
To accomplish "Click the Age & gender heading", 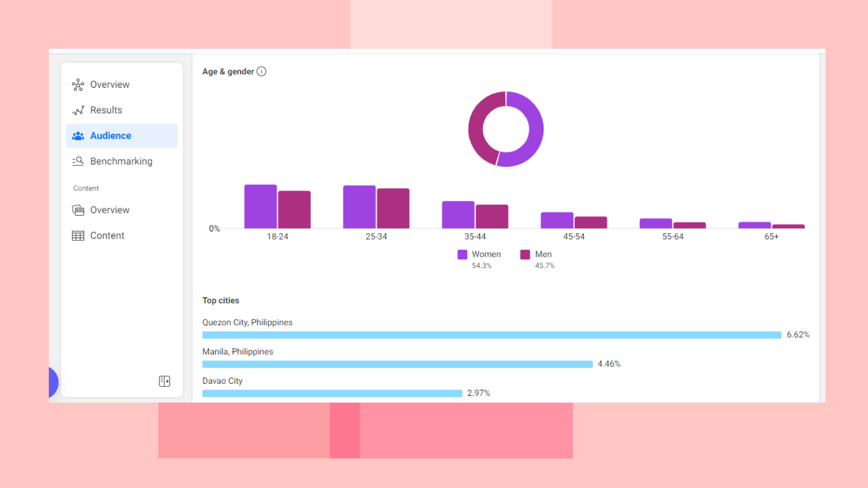I will [228, 71].
